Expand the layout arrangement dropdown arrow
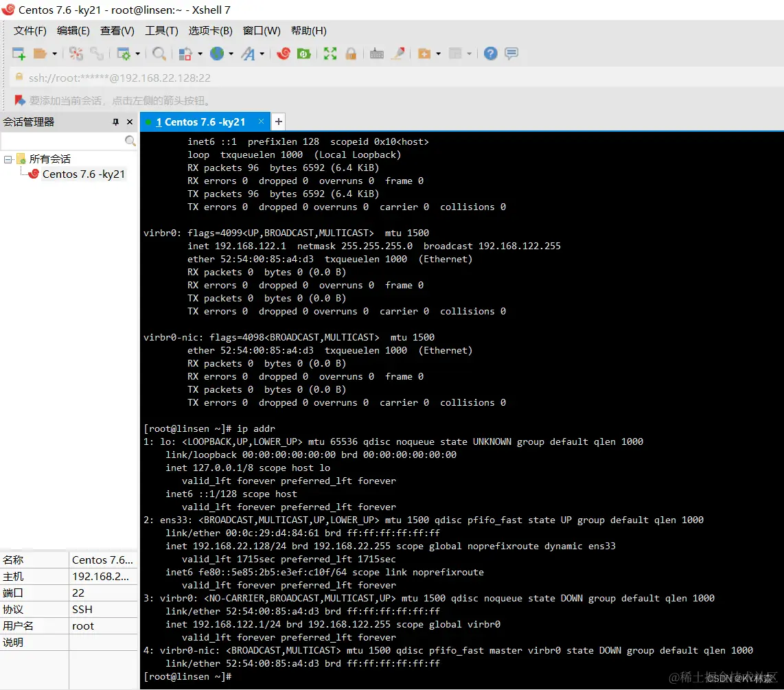 [x=469, y=54]
